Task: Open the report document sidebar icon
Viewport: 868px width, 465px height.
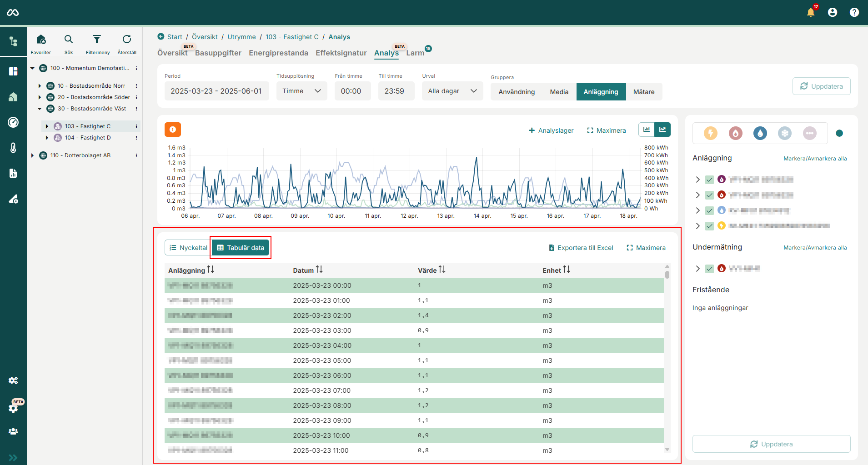Action: (13, 173)
